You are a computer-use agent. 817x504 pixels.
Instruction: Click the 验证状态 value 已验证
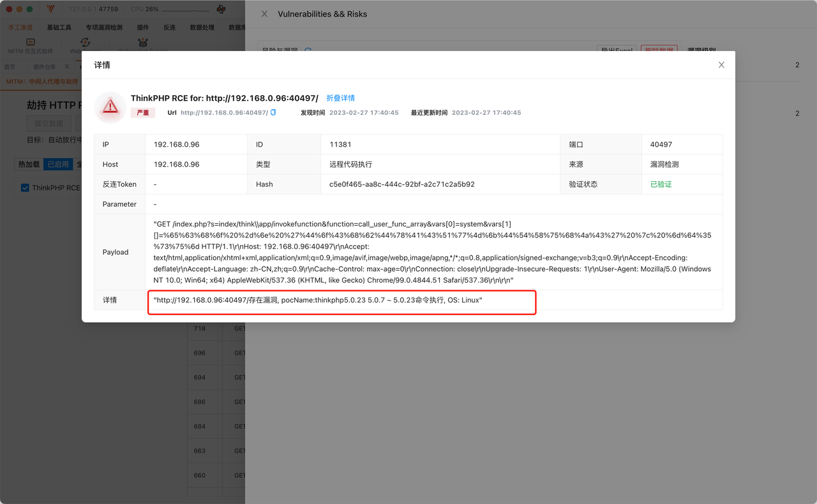point(661,184)
